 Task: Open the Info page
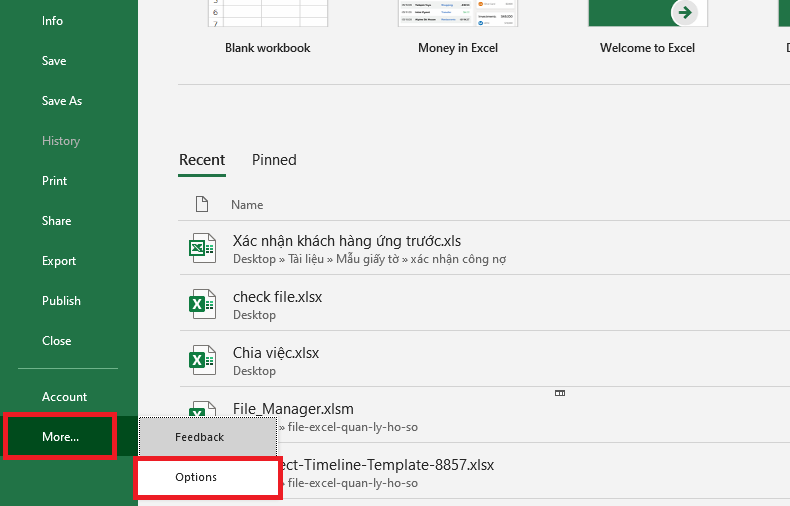click(53, 21)
